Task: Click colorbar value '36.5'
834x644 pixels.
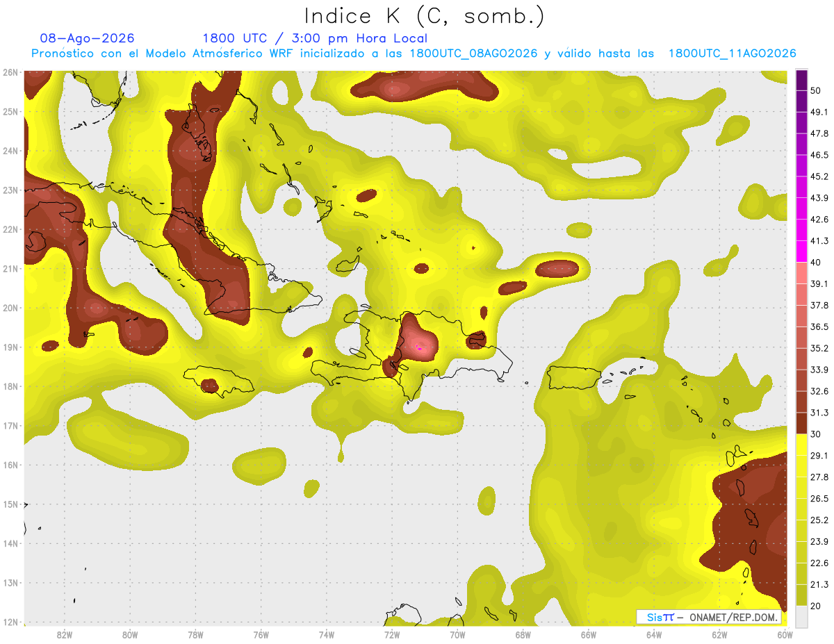Action: (819, 327)
